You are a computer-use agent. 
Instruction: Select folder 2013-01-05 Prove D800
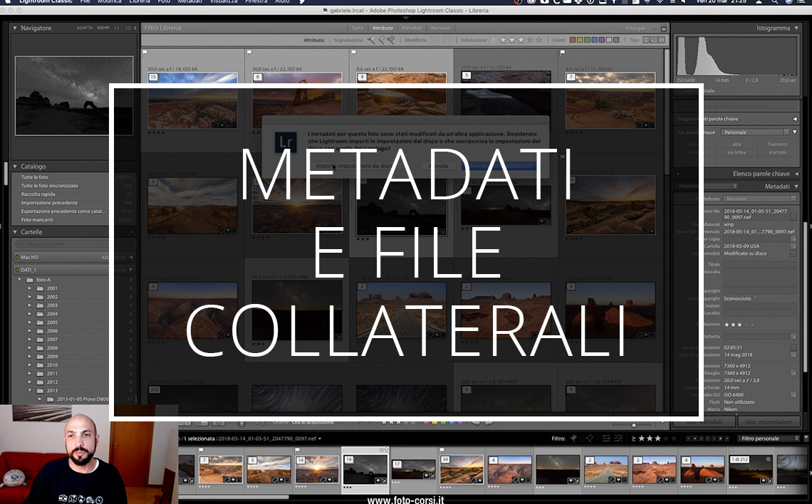click(x=83, y=399)
